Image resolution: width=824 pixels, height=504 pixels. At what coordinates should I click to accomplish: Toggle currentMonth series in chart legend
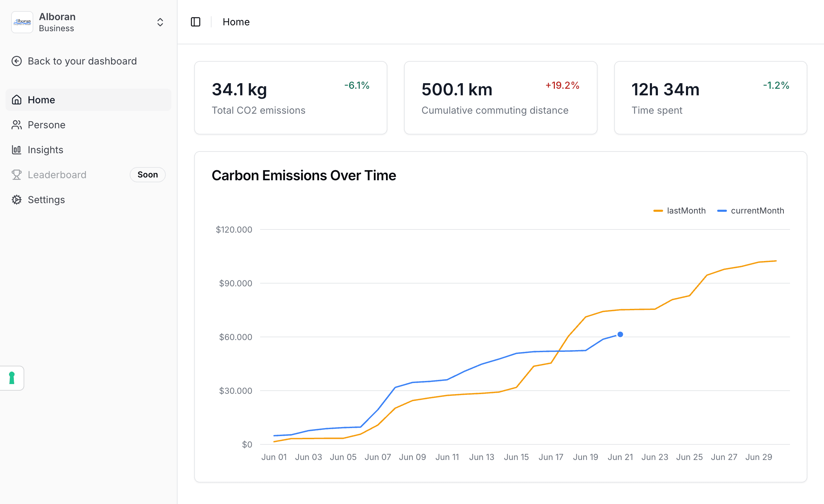point(751,211)
